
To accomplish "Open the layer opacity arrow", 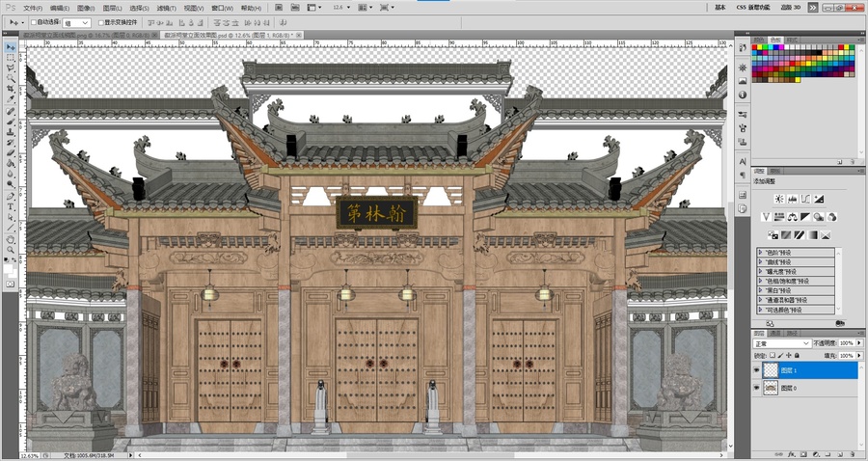I will pos(859,343).
